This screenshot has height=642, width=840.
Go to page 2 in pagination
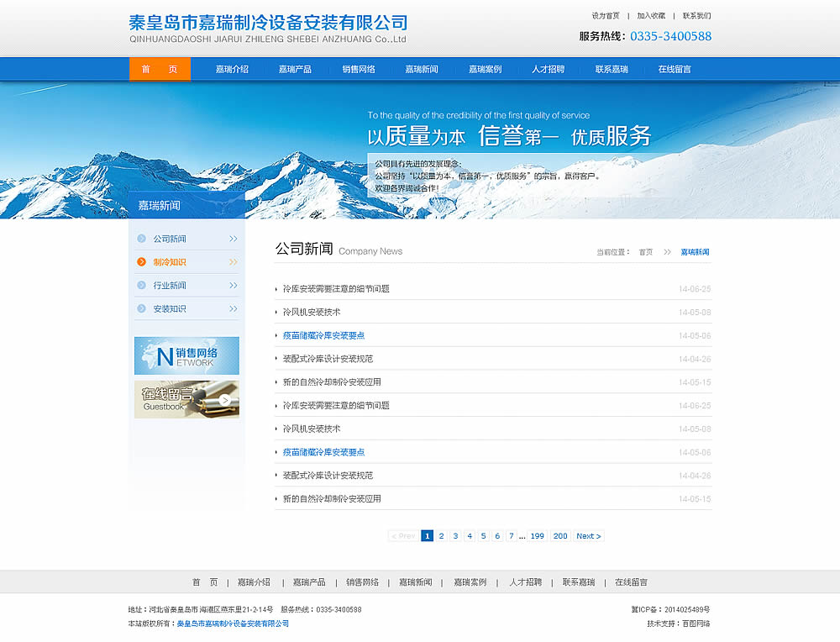click(x=441, y=536)
